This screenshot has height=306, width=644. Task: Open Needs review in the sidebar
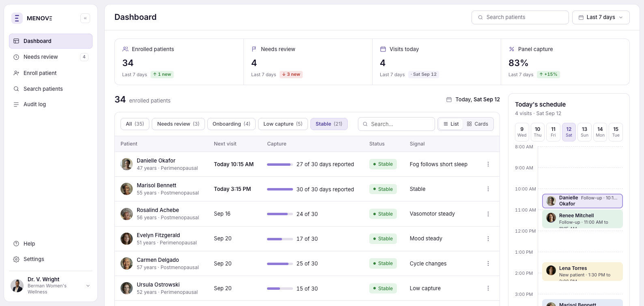click(x=51, y=57)
